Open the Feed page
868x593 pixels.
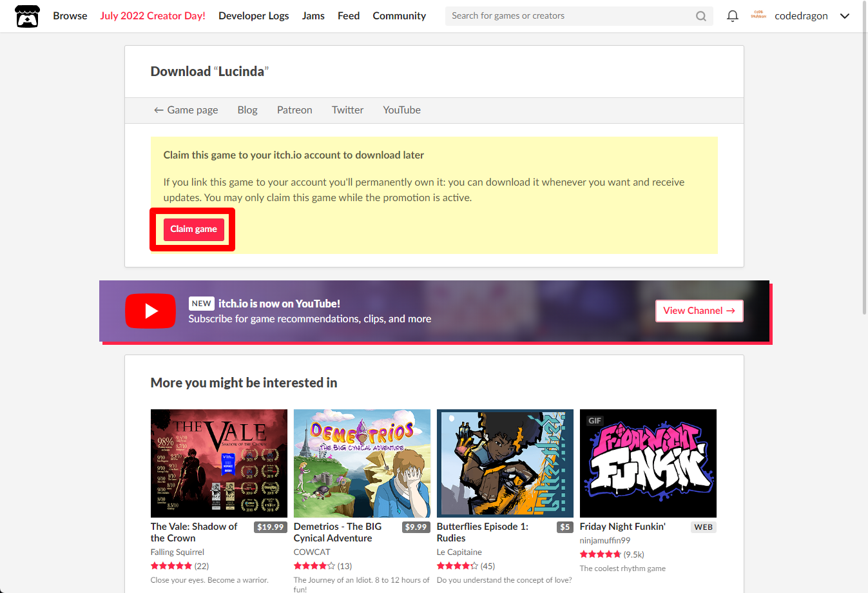click(x=349, y=16)
